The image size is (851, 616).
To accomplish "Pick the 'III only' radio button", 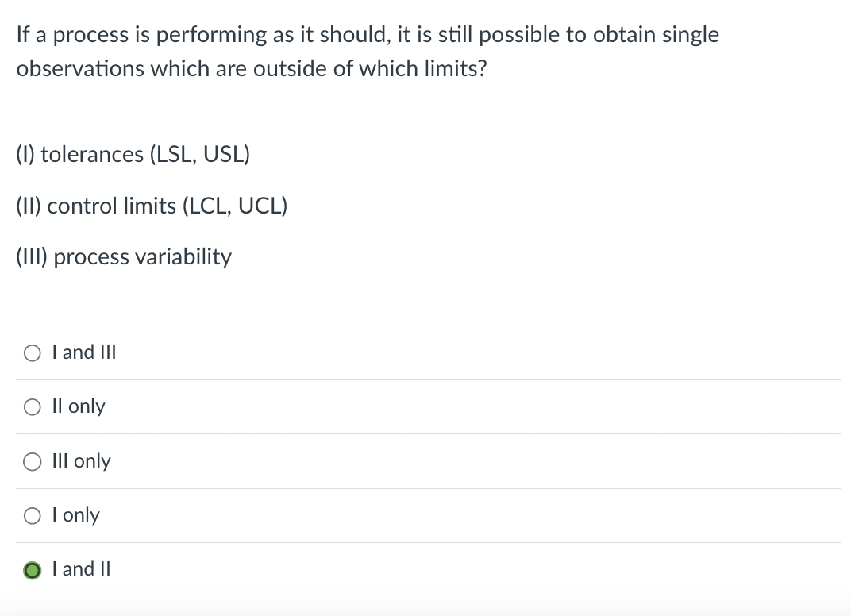I will 33,462.
